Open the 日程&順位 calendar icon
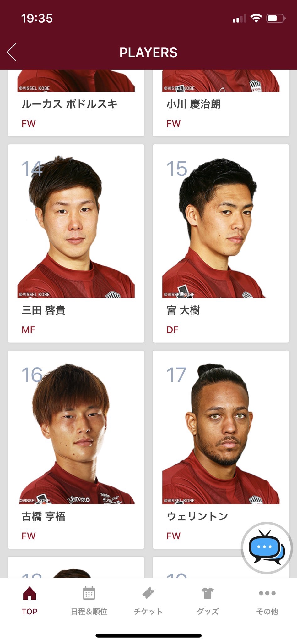This screenshot has height=644, width=297. coord(89,593)
